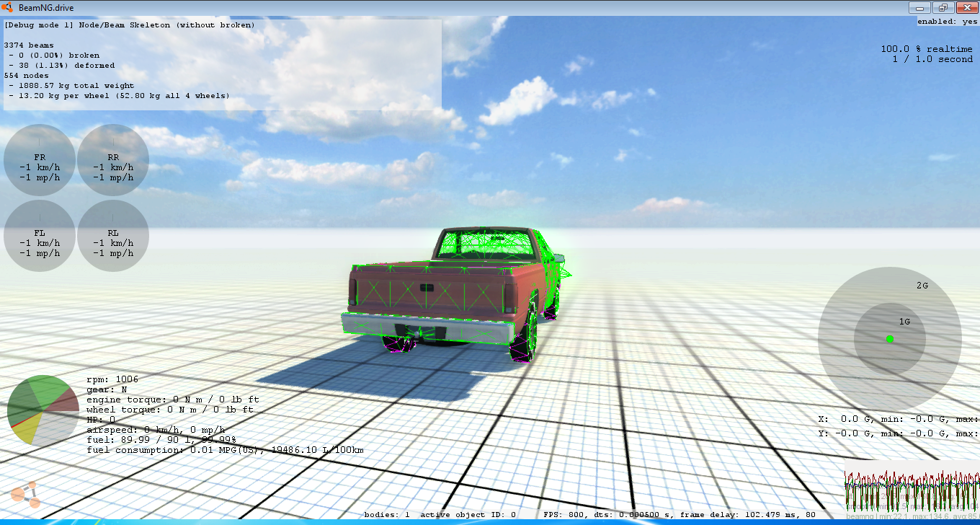Click the engine pie chart gauge
This screenshot has height=525, width=980.
tap(43, 411)
